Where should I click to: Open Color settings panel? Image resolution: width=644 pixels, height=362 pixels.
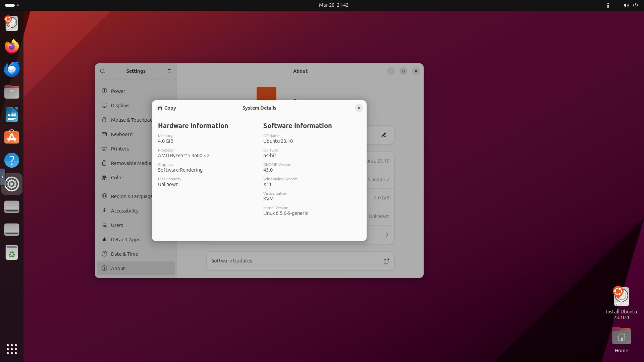(136, 178)
